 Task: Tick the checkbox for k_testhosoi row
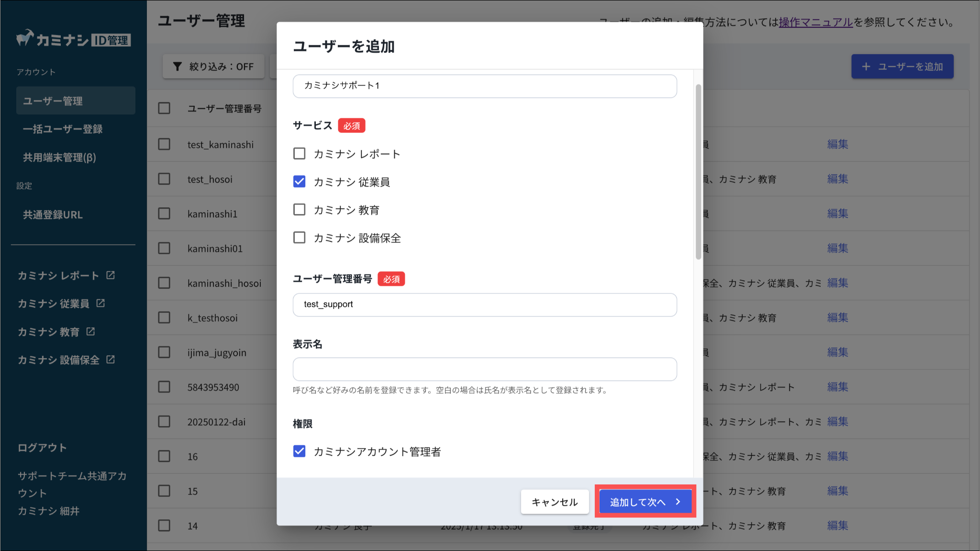coord(164,318)
